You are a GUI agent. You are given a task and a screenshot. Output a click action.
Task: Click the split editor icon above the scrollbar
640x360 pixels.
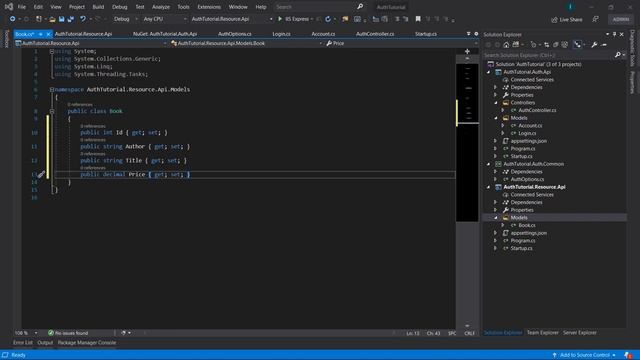click(467, 51)
